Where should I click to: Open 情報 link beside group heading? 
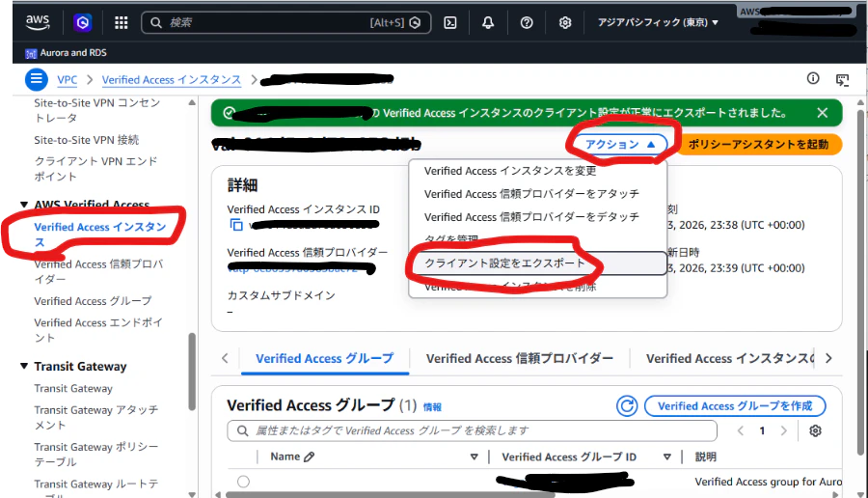click(432, 407)
